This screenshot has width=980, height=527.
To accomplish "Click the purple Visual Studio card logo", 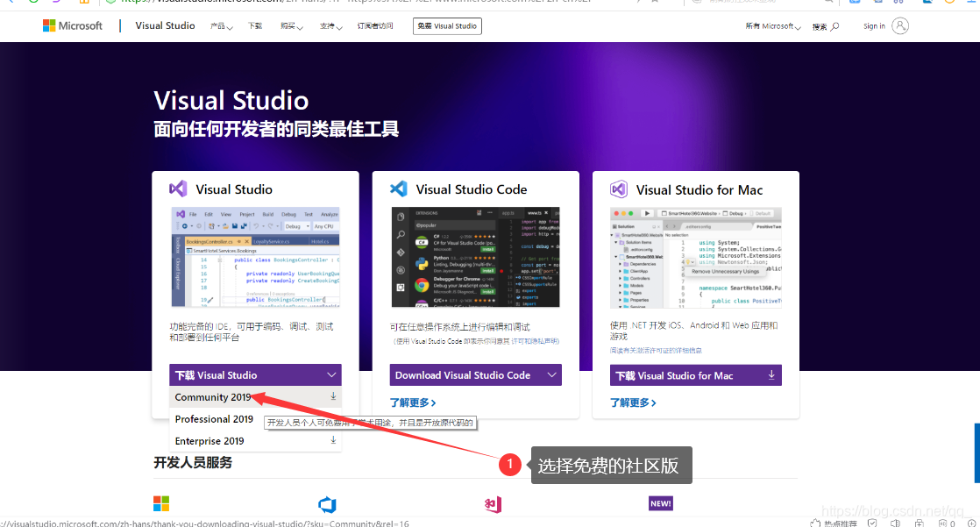I will pos(178,189).
